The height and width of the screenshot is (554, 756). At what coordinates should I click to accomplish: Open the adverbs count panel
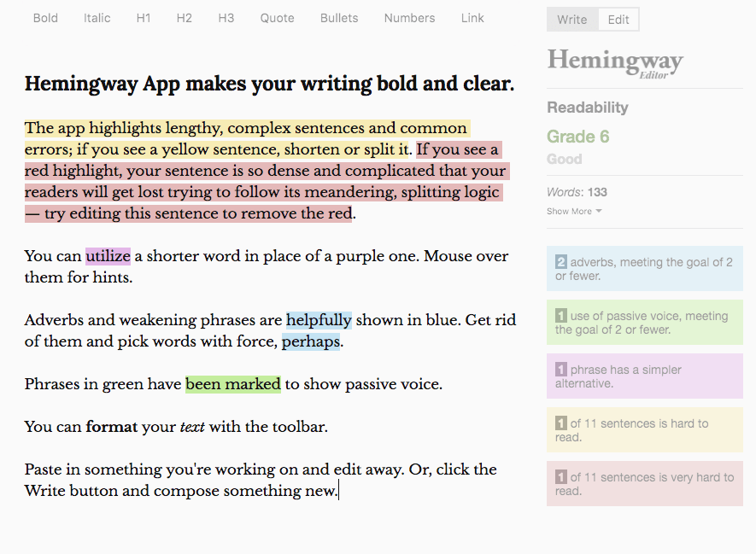(x=644, y=268)
